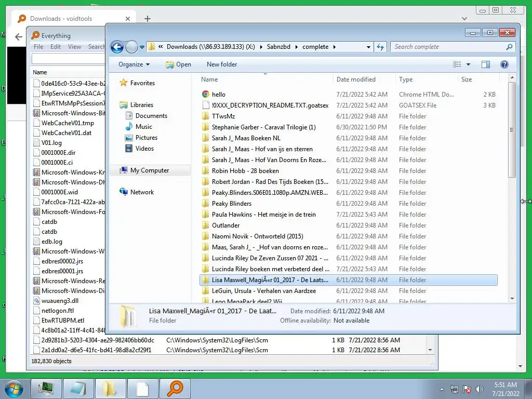Screen dimensions: 532x399
Task: Expand the arrow after Sabnzbd in breadcrumb
Action: 297,47
